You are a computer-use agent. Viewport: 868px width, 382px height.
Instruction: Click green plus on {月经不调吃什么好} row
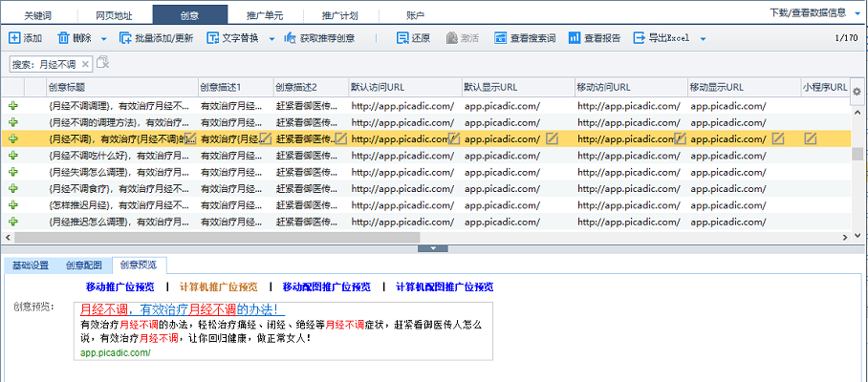[13, 156]
